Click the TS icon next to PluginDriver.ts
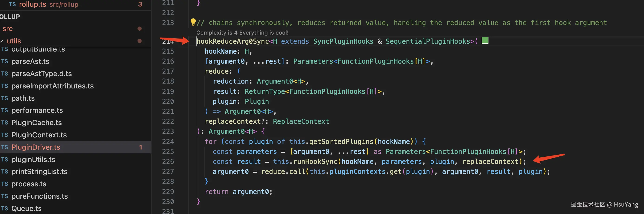This screenshot has width=644, height=214. [4, 147]
